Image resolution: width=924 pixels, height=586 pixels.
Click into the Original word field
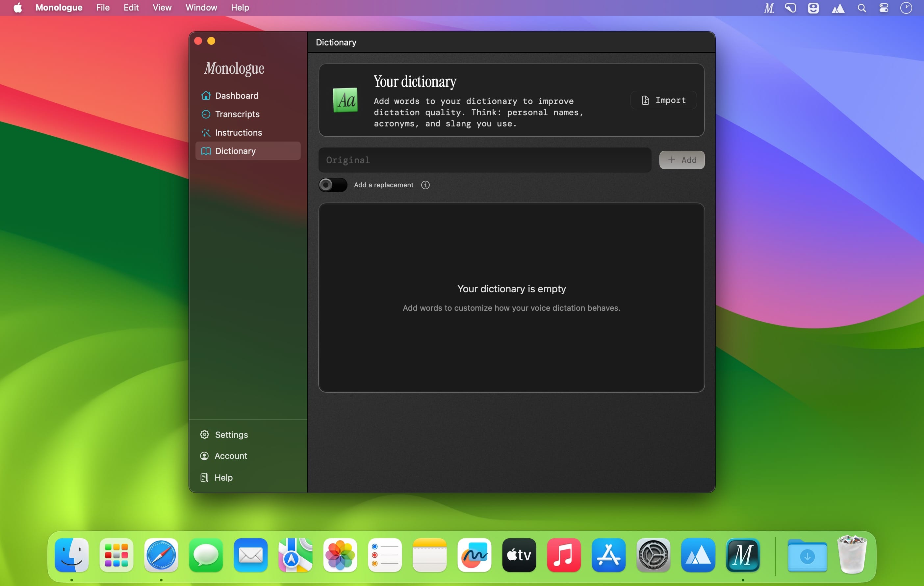click(x=484, y=160)
